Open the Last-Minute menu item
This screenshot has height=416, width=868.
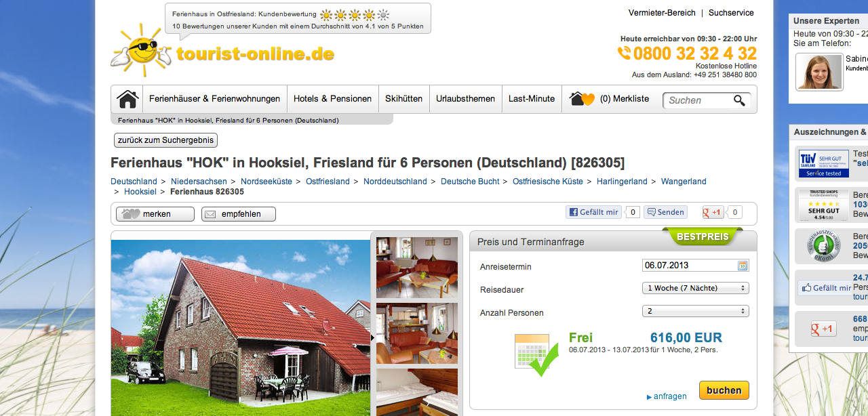[532, 99]
